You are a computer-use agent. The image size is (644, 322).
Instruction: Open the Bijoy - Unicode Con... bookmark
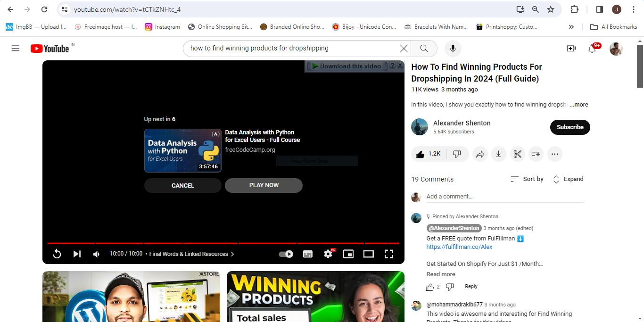364,27
